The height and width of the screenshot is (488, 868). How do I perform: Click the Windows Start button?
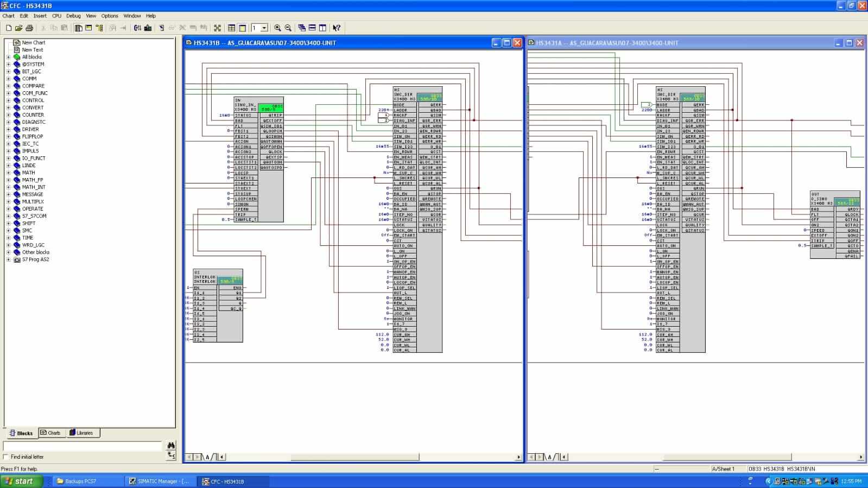[x=20, y=481]
